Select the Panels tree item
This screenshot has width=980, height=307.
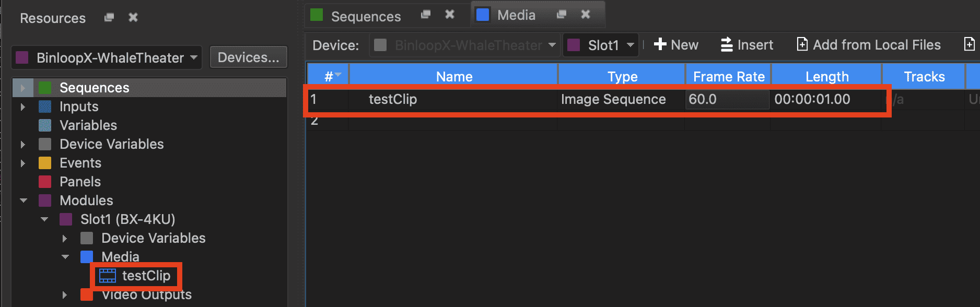coord(80,182)
